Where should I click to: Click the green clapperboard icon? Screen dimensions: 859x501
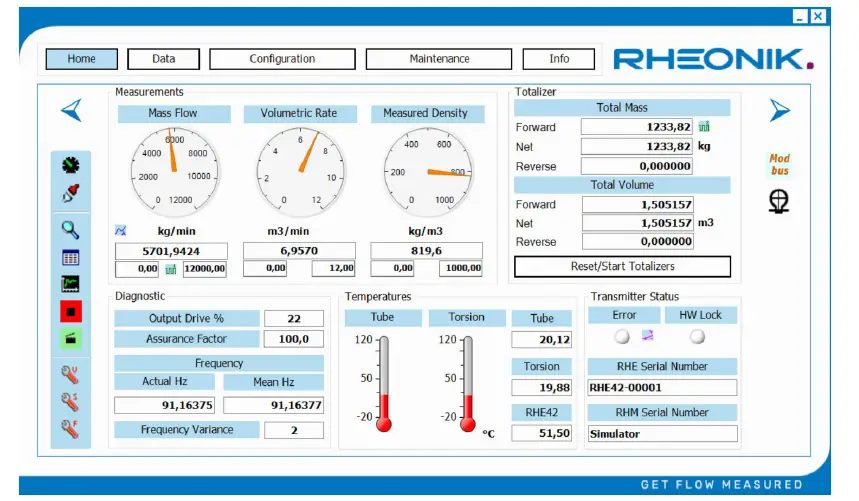pyautogui.click(x=71, y=338)
